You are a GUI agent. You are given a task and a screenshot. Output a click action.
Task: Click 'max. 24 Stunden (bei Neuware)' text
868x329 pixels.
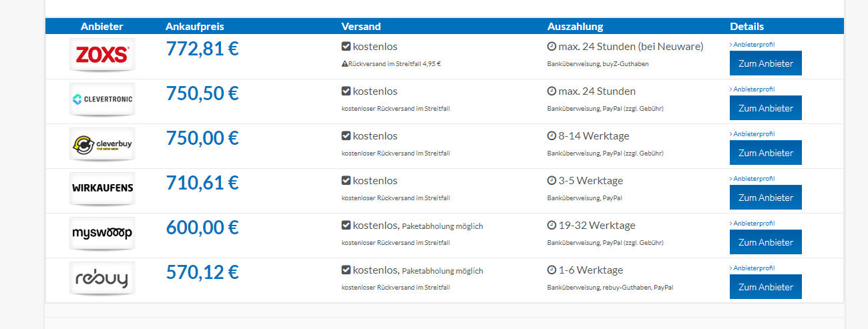click(x=631, y=47)
